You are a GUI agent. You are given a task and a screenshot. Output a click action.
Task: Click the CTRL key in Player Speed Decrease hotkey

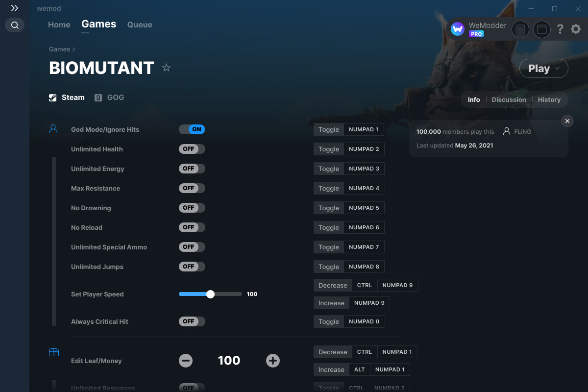click(x=365, y=285)
